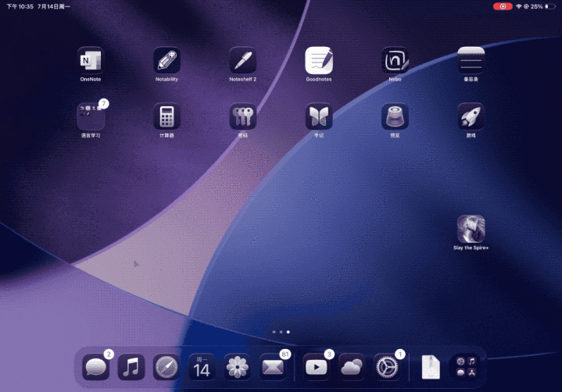Click the red screen recording indicator
The width and height of the screenshot is (562, 392).
coord(503,6)
